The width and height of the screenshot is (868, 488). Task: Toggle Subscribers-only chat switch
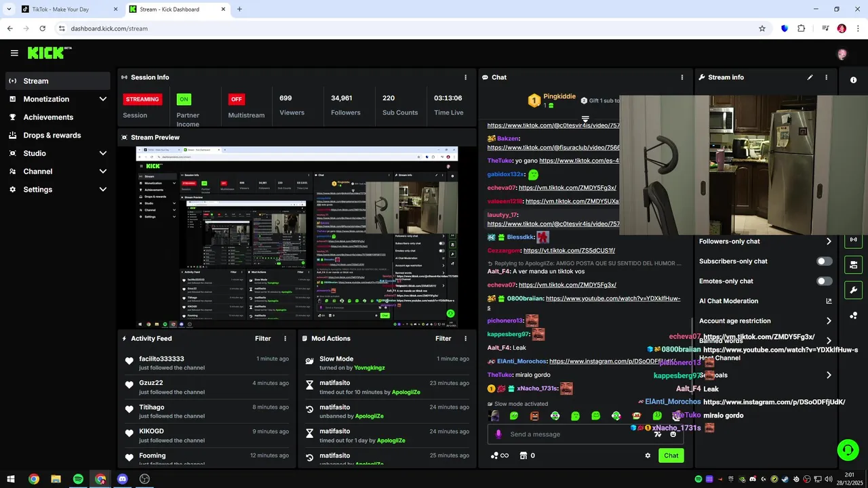tap(825, 261)
